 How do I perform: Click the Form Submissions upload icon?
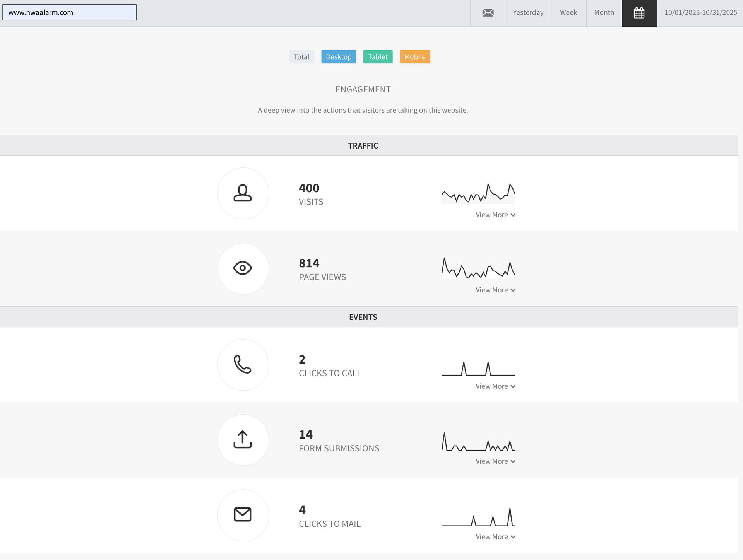click(243, 440)
